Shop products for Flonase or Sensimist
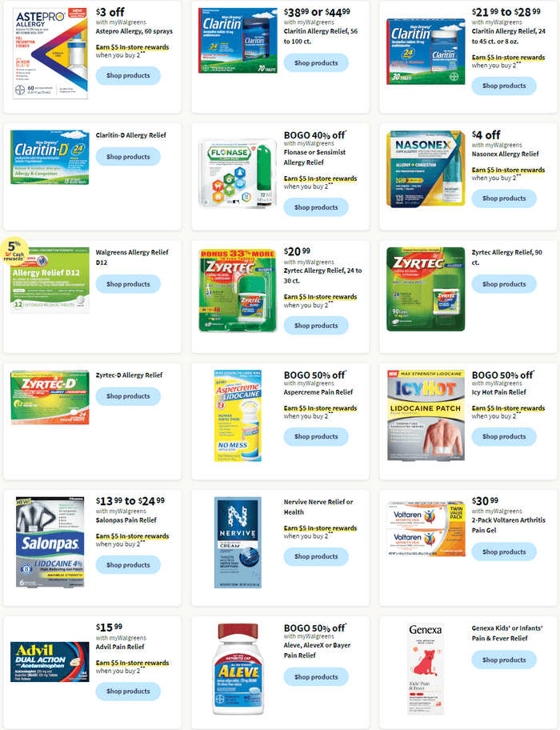 coord(316,207)
